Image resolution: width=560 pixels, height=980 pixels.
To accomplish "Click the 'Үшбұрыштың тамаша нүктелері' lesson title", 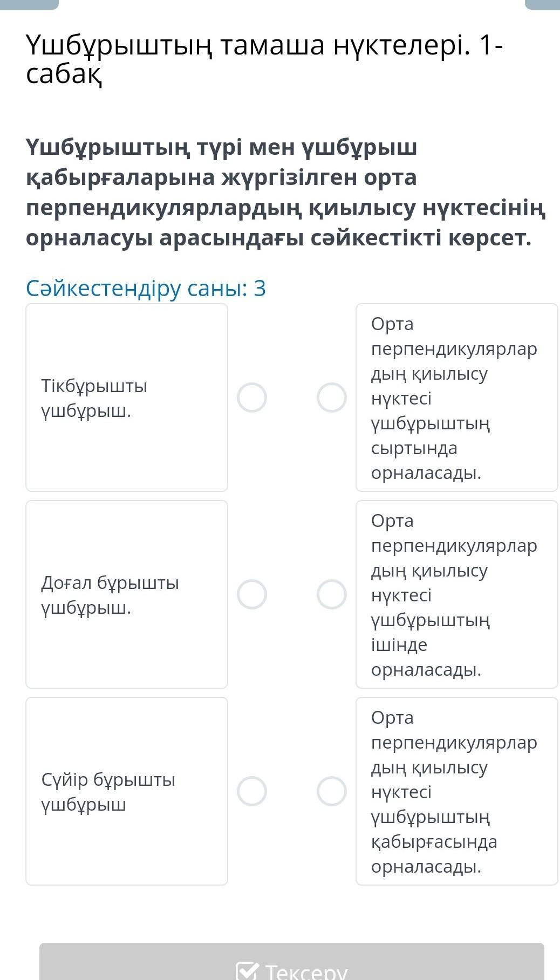I will click(264, 59).
